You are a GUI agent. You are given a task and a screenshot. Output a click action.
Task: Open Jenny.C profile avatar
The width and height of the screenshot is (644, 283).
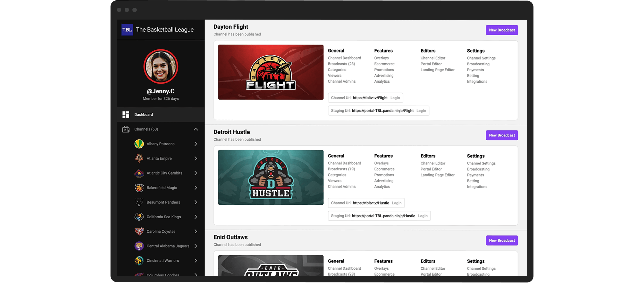(161, 67)
